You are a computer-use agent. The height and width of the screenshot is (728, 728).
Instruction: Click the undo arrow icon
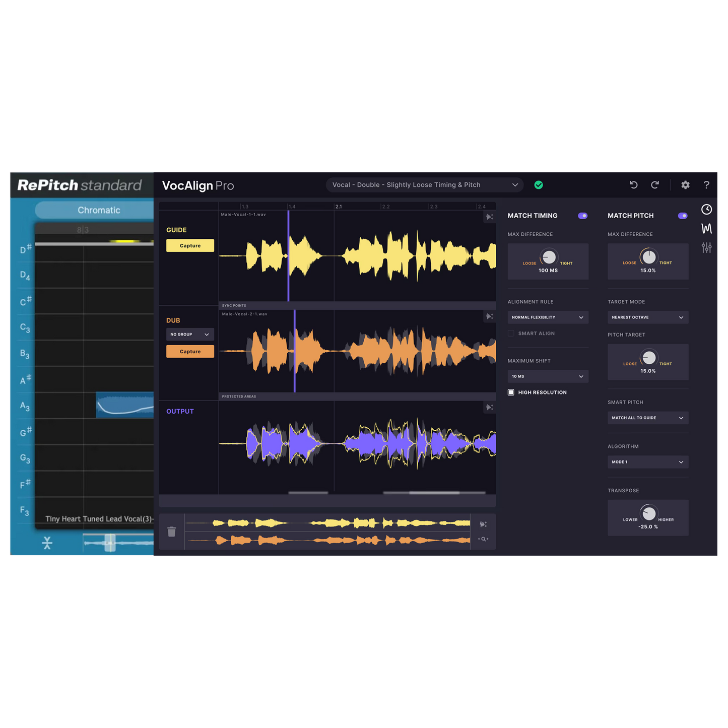pyautogui.click(x=633, y=185)
